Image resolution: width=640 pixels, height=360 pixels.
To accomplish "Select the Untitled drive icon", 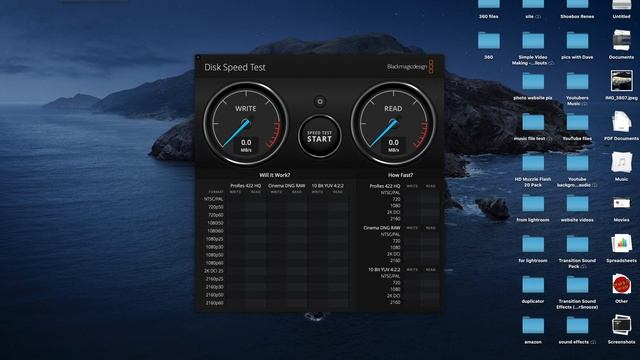I will (x=621, y=5).
